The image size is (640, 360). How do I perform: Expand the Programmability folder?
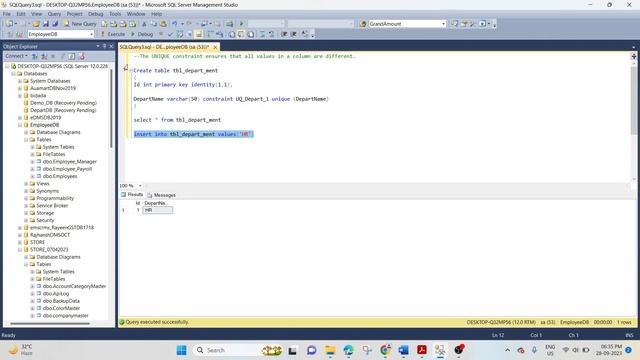(x=26, y=198)
